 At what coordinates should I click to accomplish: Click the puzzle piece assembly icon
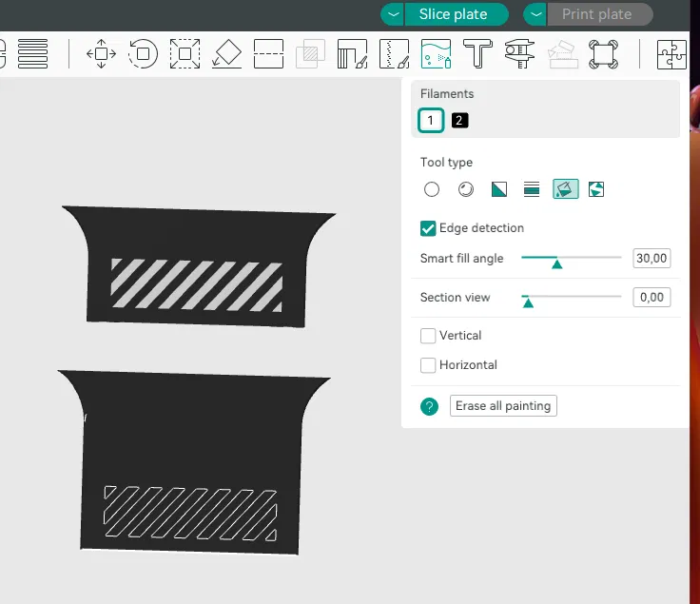[x=671, y=54]
